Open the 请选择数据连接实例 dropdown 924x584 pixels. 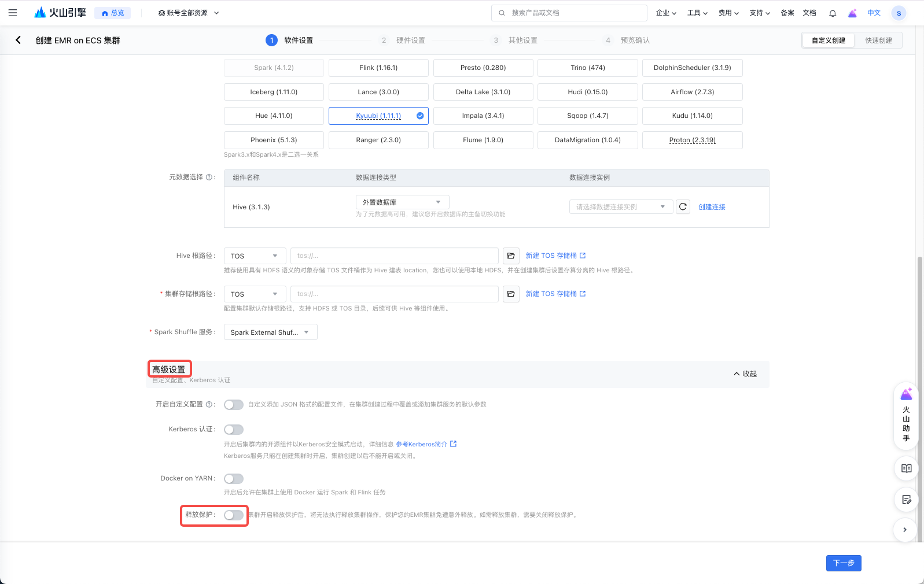coord(621,207)
